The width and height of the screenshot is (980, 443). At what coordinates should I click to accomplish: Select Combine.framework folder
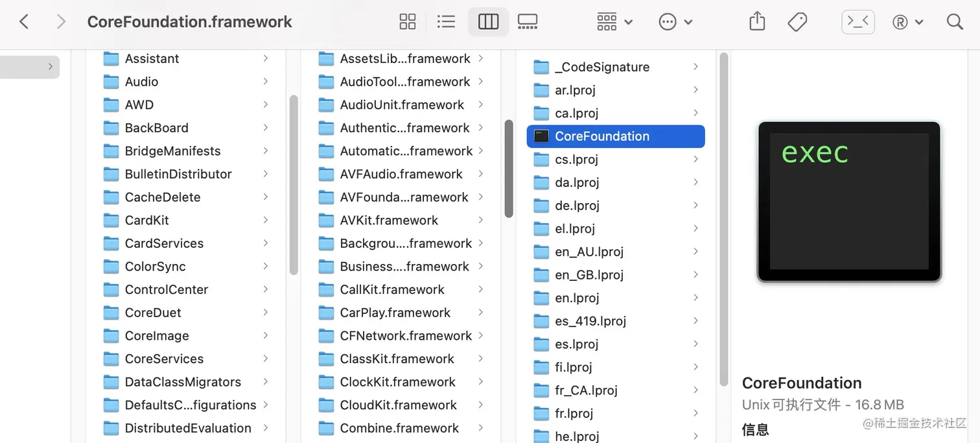pos(401,428)
